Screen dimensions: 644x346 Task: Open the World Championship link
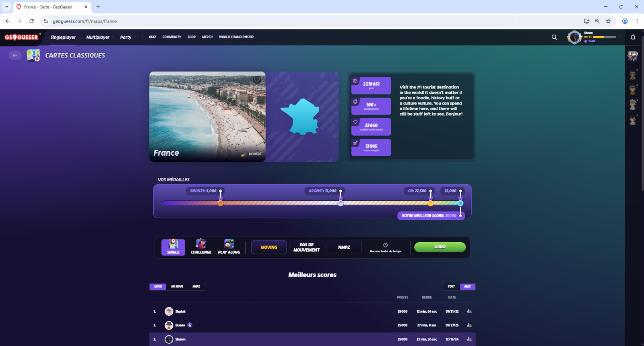click(x=236, y=37)
